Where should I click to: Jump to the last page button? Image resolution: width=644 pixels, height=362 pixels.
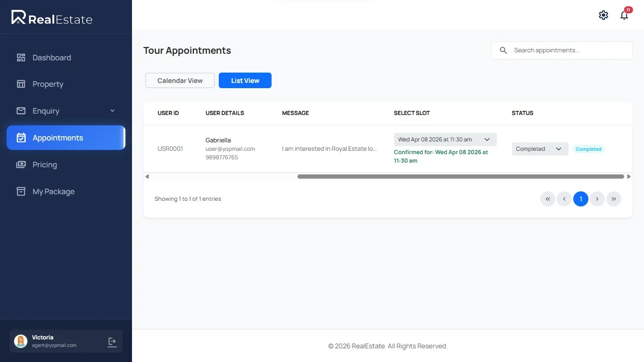pyautogui.click(x=614, y=199)
